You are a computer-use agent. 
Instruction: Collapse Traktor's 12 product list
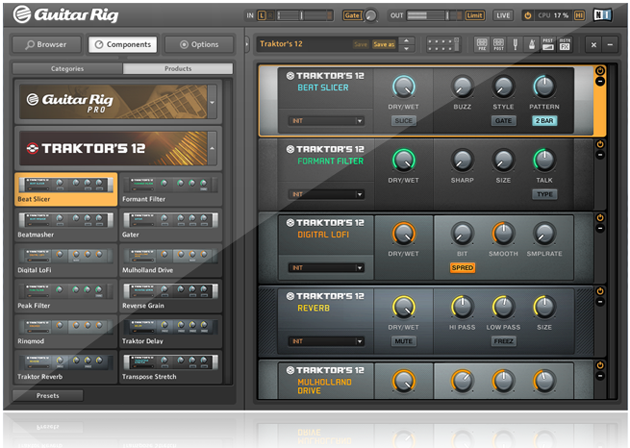point(212,148)
